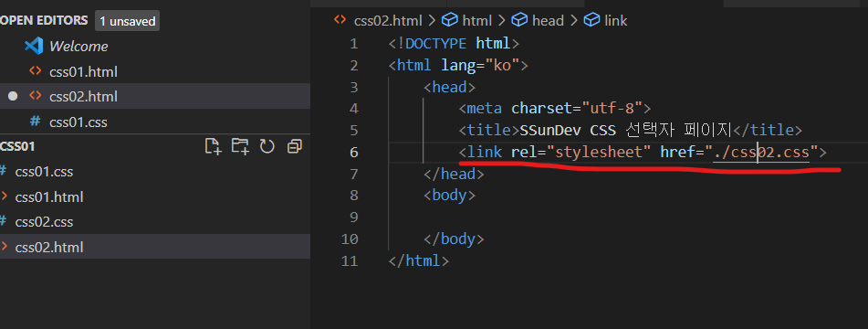Click the New Folder icon in explorer
The width and height of the screenshot is (868, 329).
tap(240, 146)
